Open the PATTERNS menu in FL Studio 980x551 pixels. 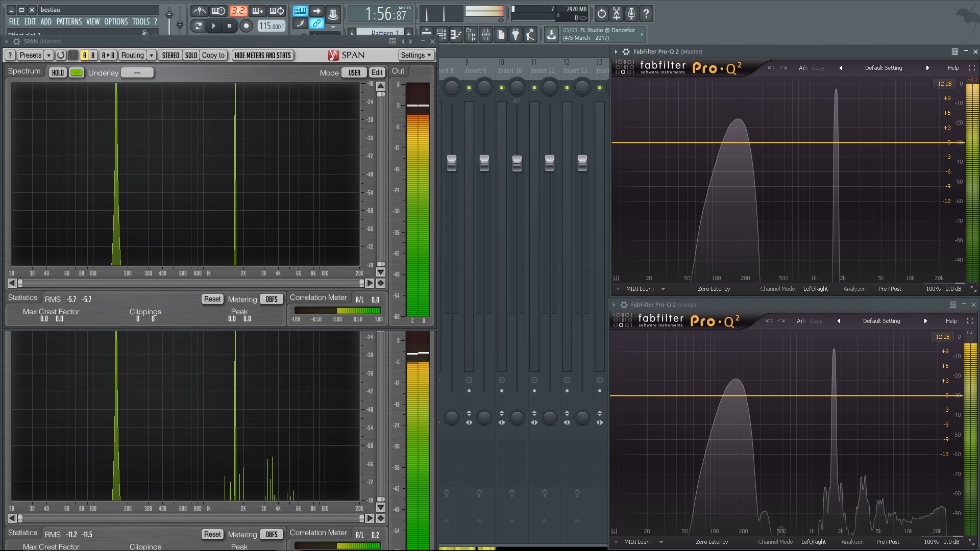[x=69, y=21]
